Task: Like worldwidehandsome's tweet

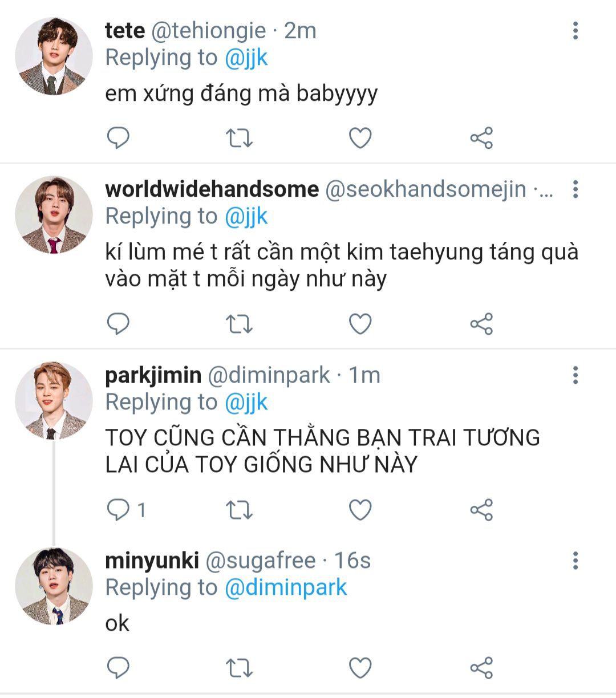Action: click(x=360, y=324)
